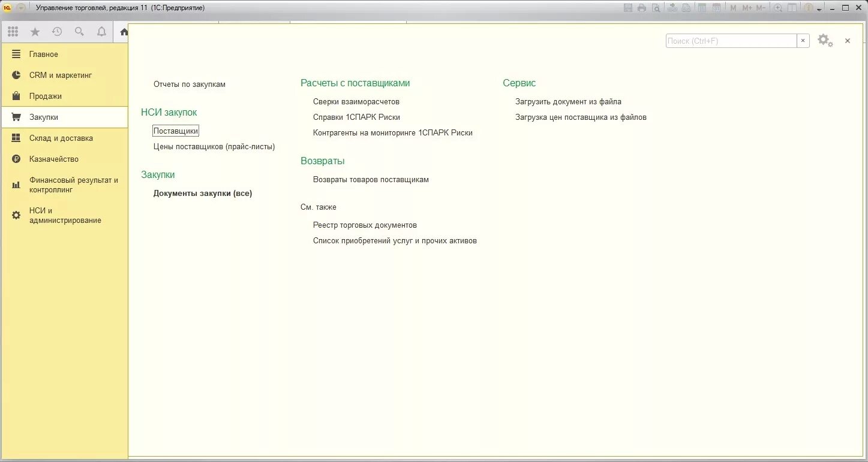Click the Print icon in title bar
The width and height of the screenshot is (868, 462).
tap(642, 8)
